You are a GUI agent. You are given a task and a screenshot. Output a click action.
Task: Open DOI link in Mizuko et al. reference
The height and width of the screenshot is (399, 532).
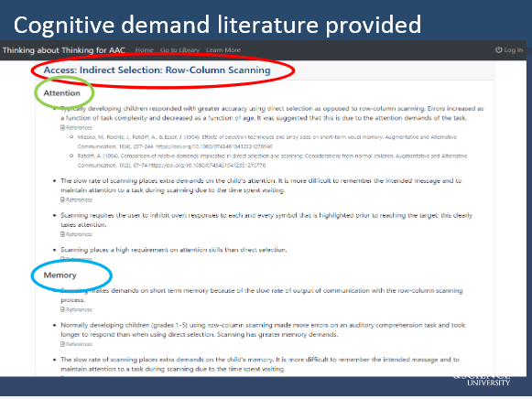click(x=213, y=146)
